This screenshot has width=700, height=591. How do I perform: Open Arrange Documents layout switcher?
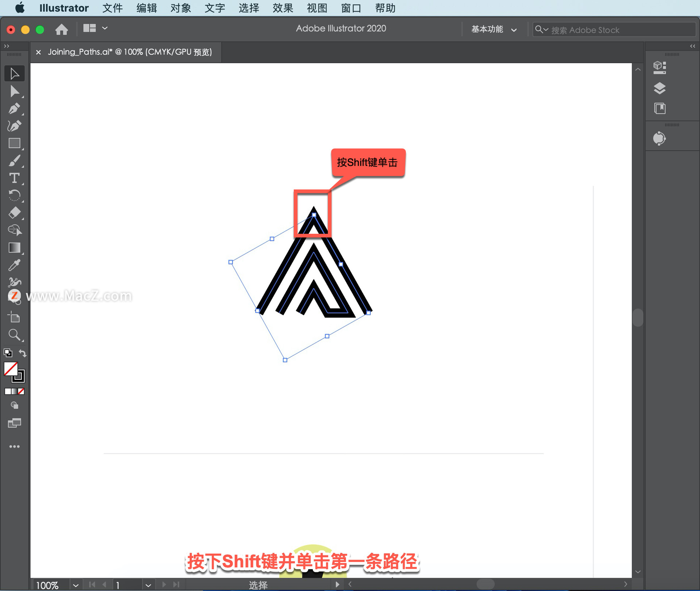point(95,28)
